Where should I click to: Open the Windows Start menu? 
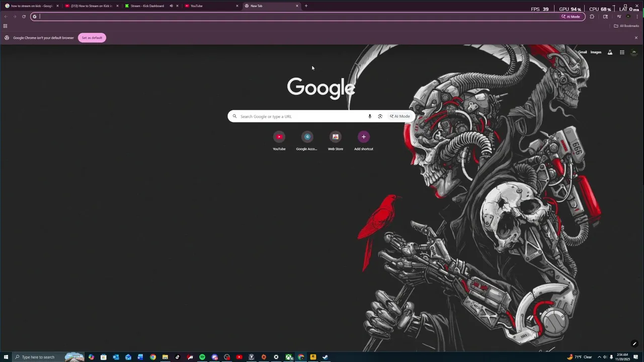pyautogui.click(x=5, y=357)
